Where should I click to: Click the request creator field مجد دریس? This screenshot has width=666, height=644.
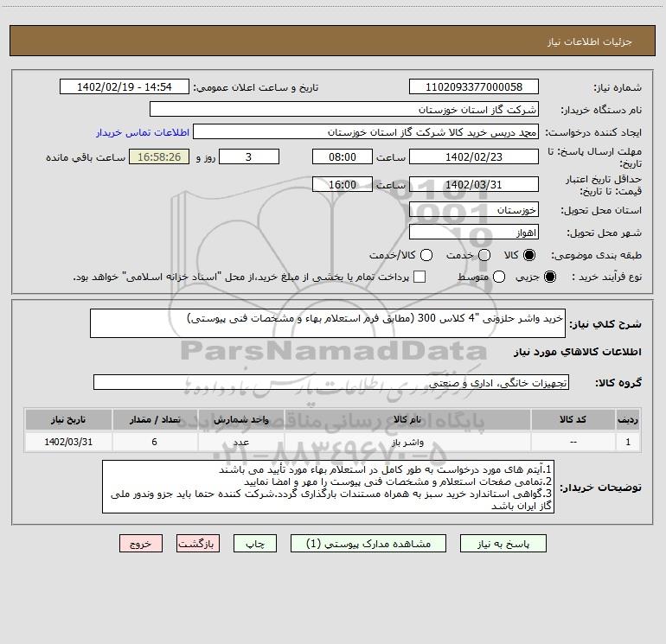click(x=366, y=132)
